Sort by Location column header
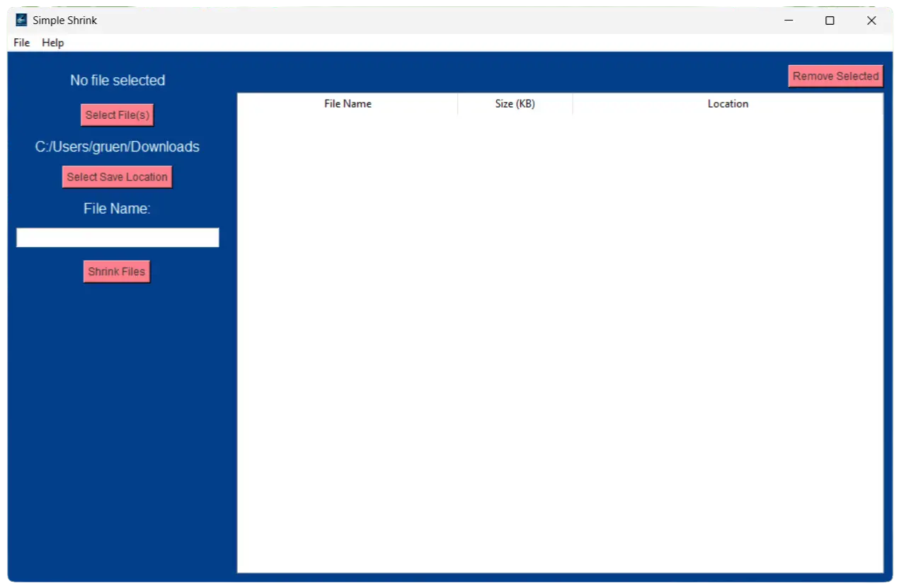The image size is (899, 588). (x=728, y=103)
